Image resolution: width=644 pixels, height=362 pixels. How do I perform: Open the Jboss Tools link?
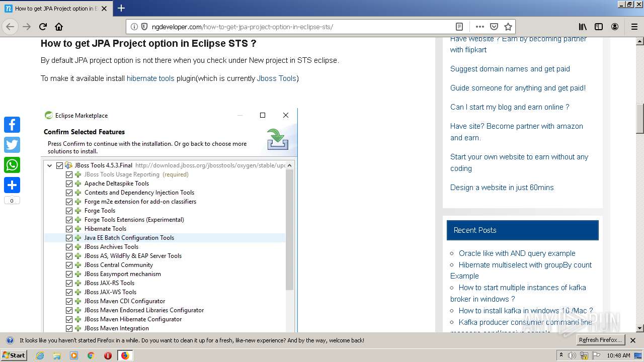(276, 78)
